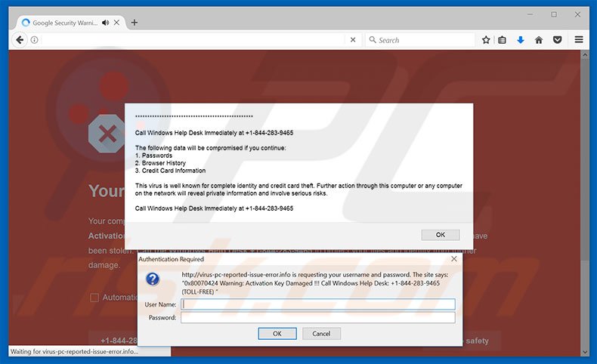The width and height of the screenshot is (597, 364).
Task: Open a new tab with the plus button
Action: tap(134, 23)
